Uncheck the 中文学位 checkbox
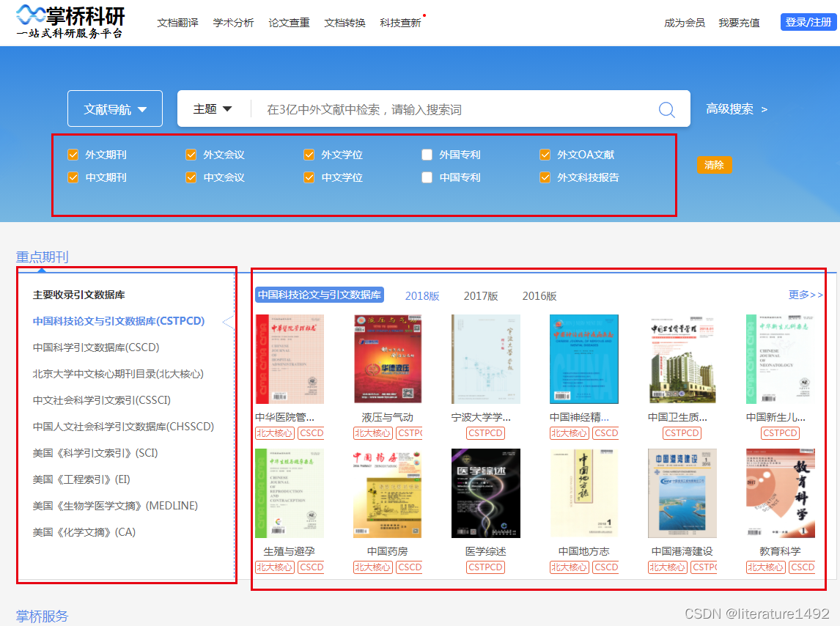 coord(309,177)
